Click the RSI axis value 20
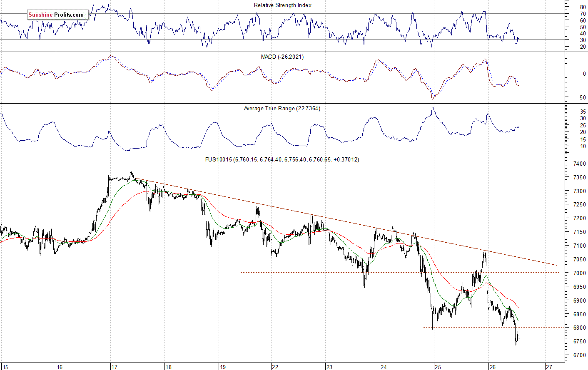 click(583, 47)
